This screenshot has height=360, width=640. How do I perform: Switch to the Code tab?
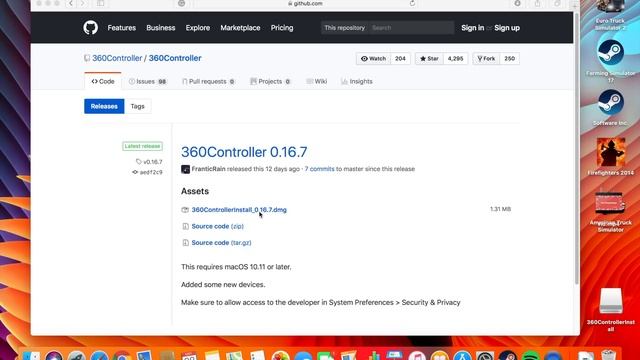[x=103, y=81]
